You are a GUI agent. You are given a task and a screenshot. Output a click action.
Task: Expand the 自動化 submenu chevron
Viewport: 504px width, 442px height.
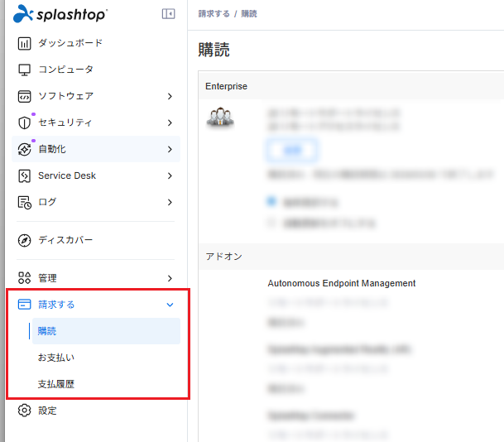click(x=170, y=149)
